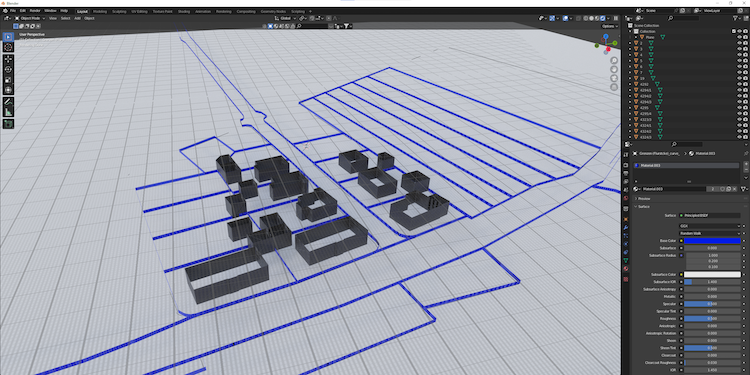
Task: Open the viewport Add menu
Action: pos(77,18)
